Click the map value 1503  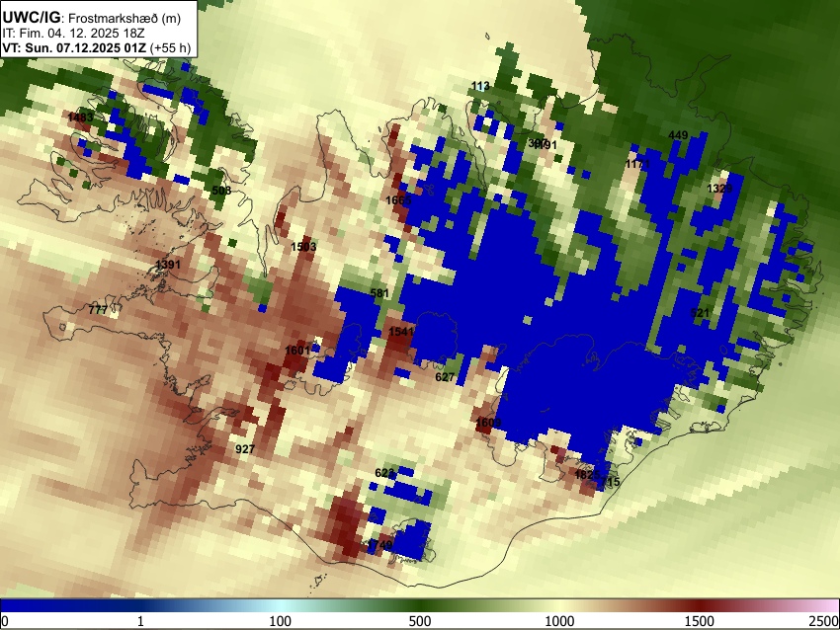click(303, 247)
